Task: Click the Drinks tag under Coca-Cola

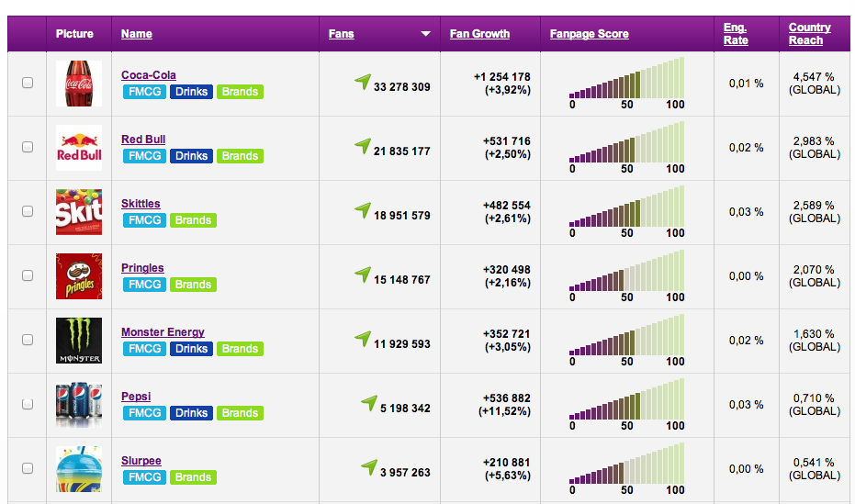Action: [x=191, y=92]
